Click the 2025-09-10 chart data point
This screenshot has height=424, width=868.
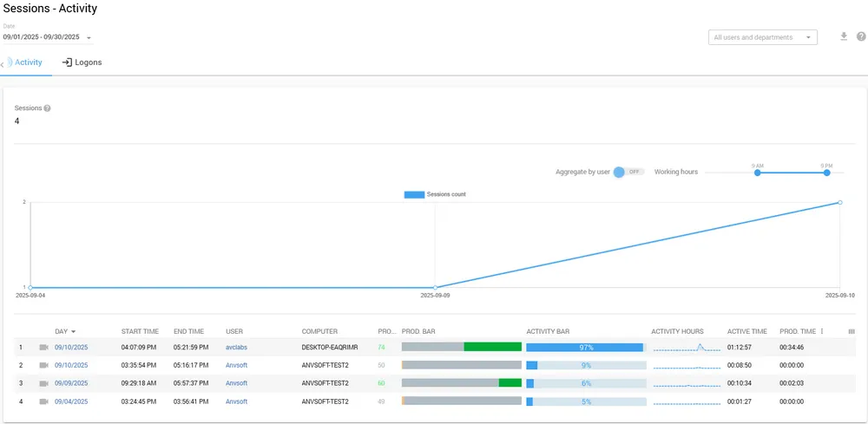[x=840, y=202]
